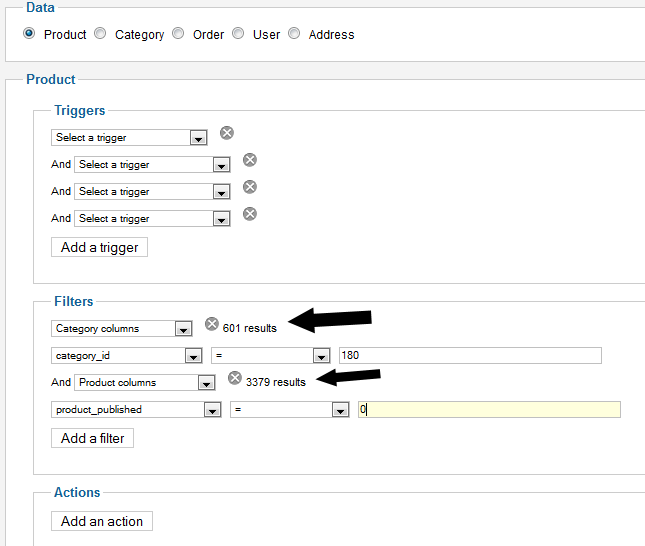Screen dimensions: 645x546
Task: Delete the second trigger row with X icon
Action: pyautogui.click(x=250, y=160)
